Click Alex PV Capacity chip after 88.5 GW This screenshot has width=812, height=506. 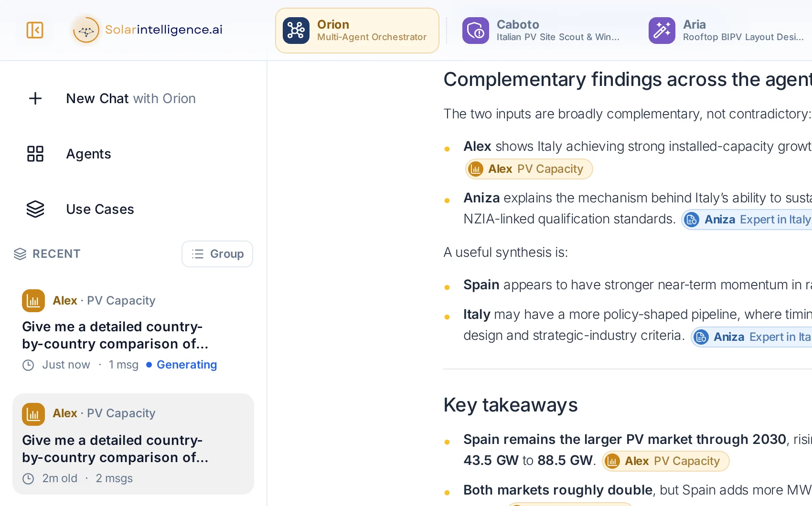665,461
